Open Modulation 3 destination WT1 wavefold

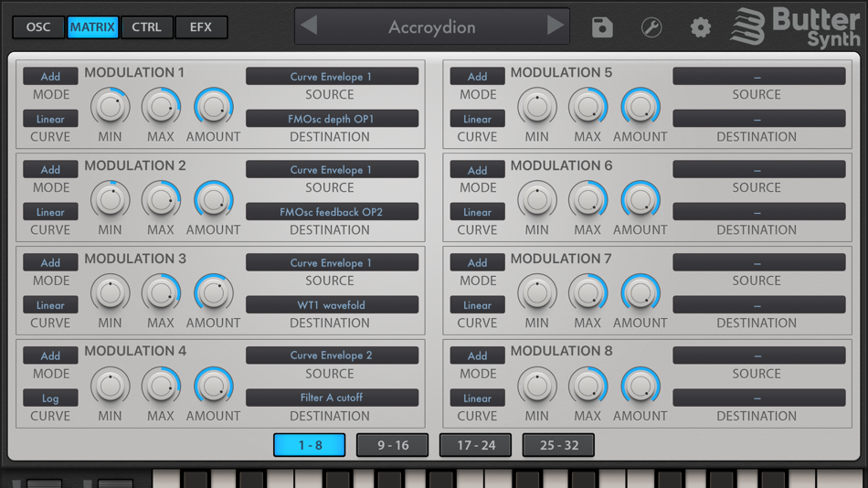tap(333, 304)
